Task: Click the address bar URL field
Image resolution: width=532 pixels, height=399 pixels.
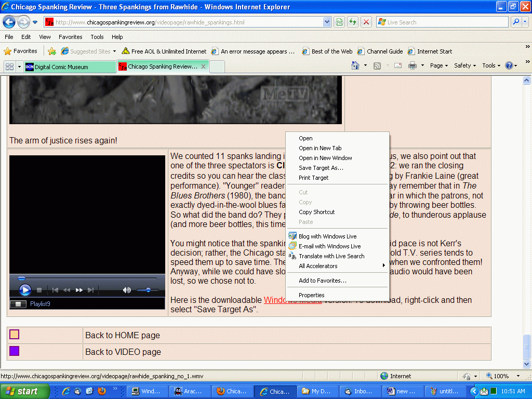Action: tap(183, 22)
